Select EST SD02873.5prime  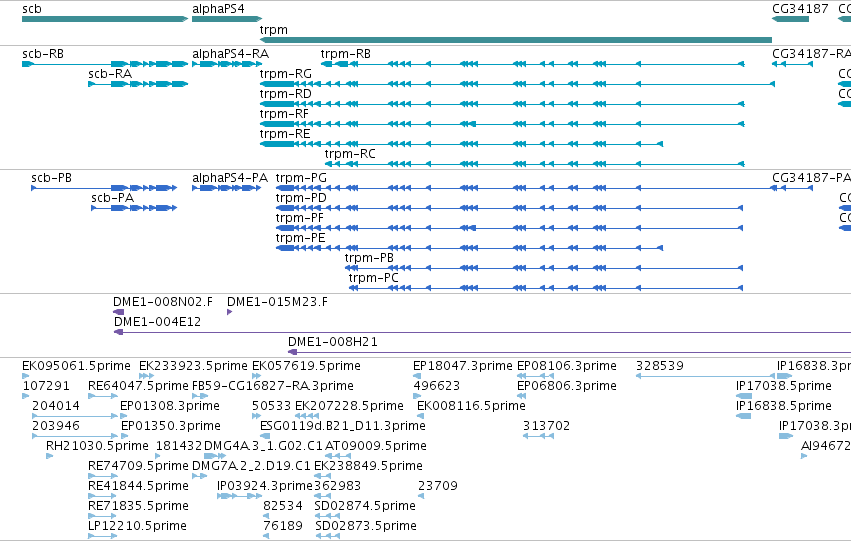tap(366, 526)
